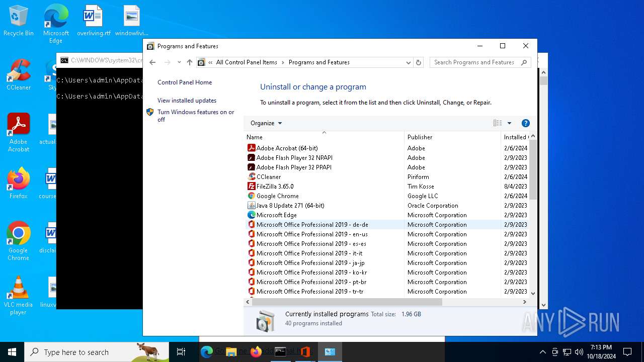Viewport: 644px width, 362px height.
Task: Select Microsoft Office Professional 2019 - es-es
Action: [387, 243]
